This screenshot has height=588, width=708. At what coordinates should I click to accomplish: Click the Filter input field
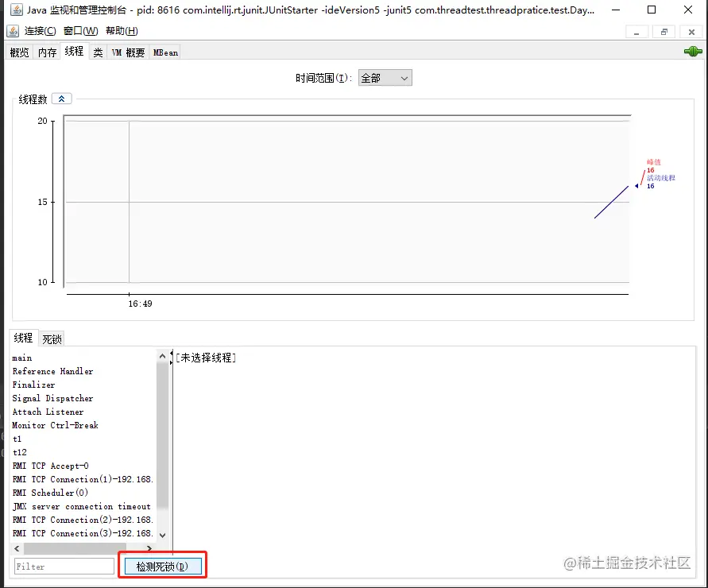(64, 567)
